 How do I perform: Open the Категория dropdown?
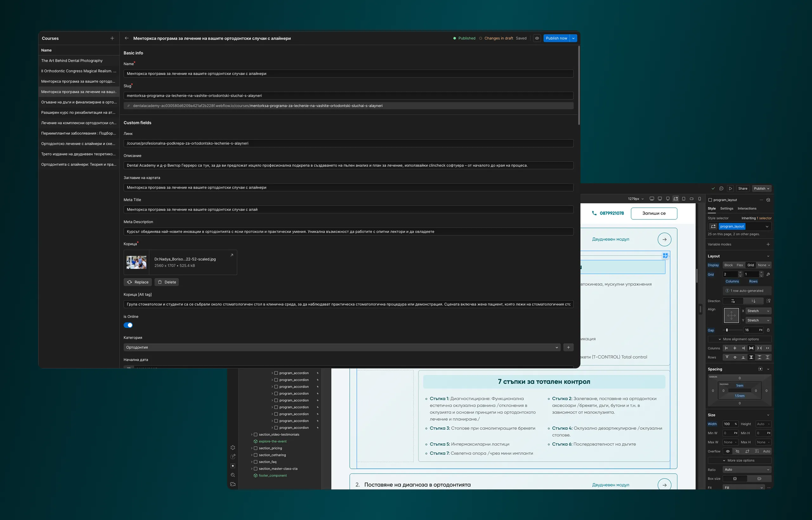pos(557,347)
